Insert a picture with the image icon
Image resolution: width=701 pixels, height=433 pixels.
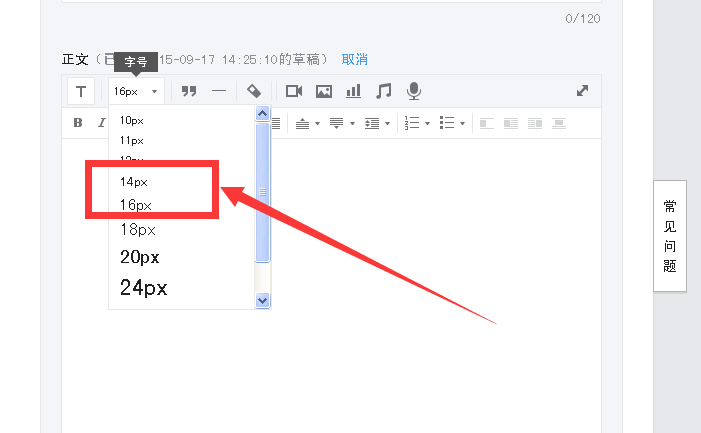pyautogui.click(x=323, y=91)
